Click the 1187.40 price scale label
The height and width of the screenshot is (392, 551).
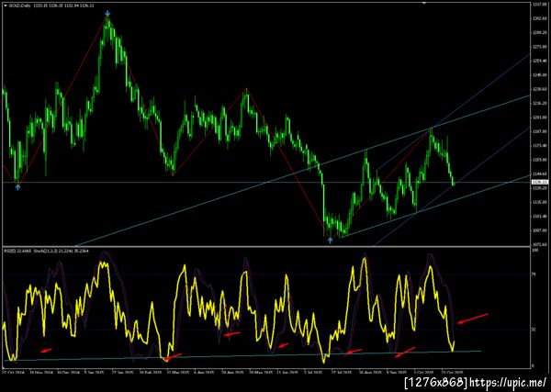(x=541, y=131)
